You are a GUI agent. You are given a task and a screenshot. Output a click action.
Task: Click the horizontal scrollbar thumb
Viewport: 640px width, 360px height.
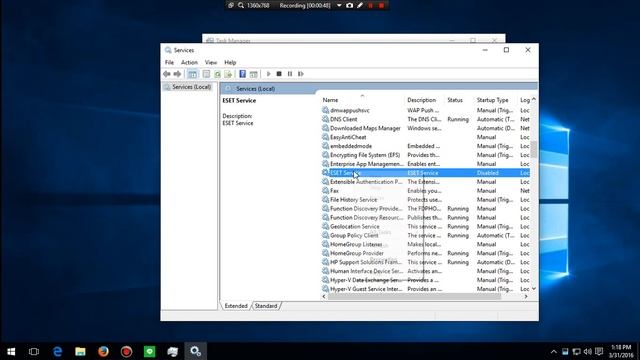pos(414,297)
